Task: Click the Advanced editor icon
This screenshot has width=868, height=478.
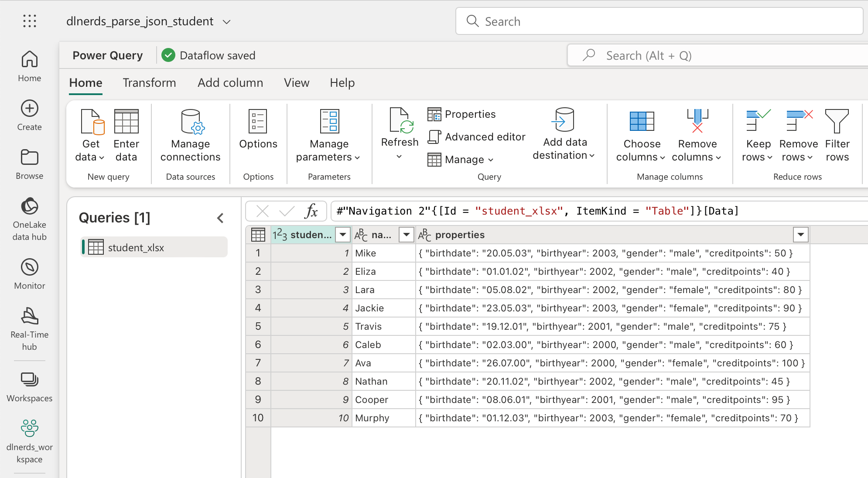Action: point(434,137)
